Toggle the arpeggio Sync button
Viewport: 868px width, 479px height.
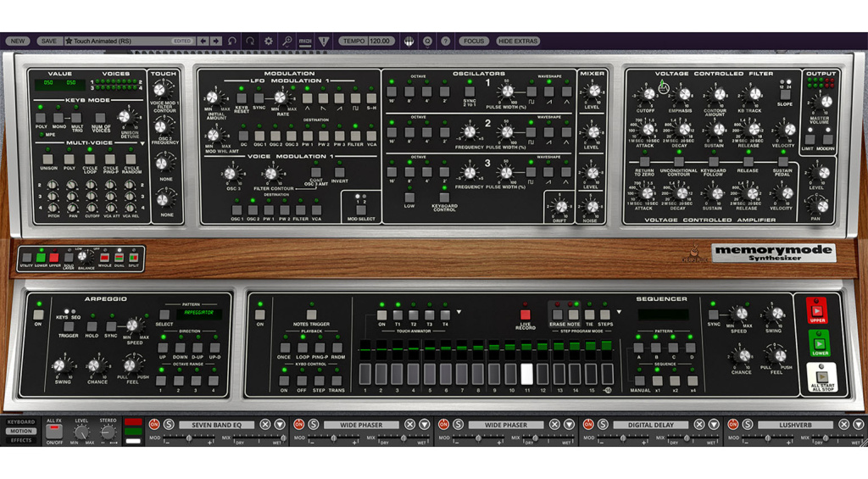click(x=111, y=326)
